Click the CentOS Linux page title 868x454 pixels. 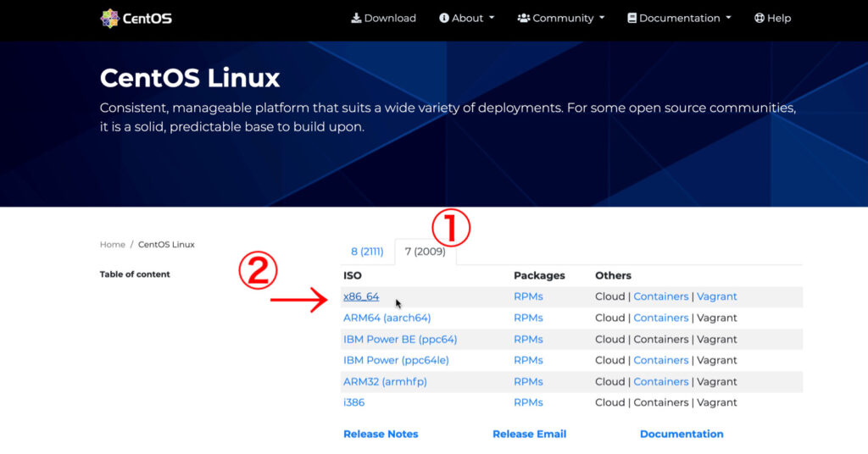point(190,78)
